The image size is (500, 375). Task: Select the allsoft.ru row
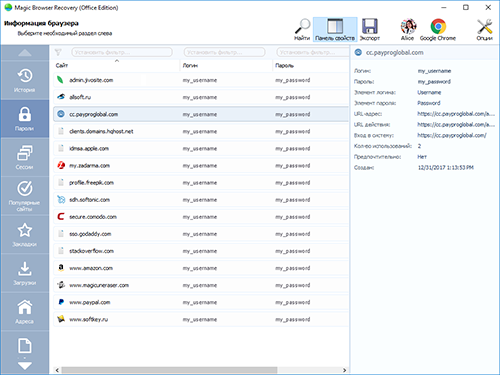[x=201, y=97]
